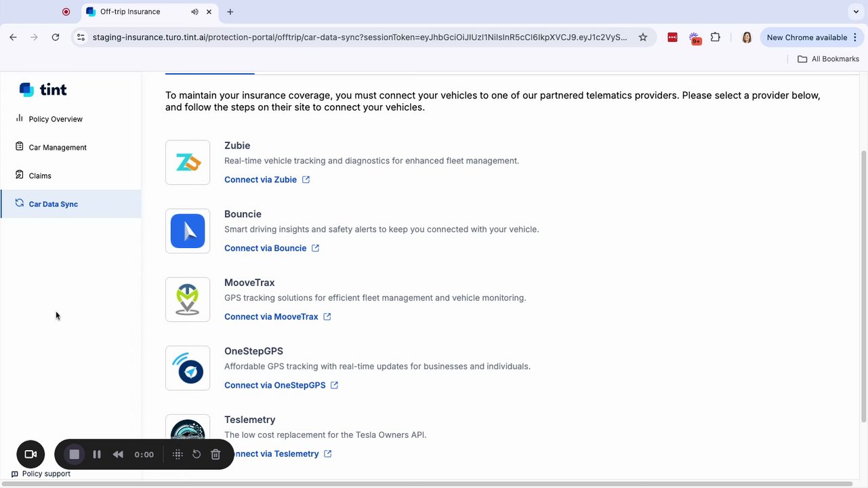868x488 pixels.
Task: Click the OneStepGPS provider logo
Action: (188, 368)
